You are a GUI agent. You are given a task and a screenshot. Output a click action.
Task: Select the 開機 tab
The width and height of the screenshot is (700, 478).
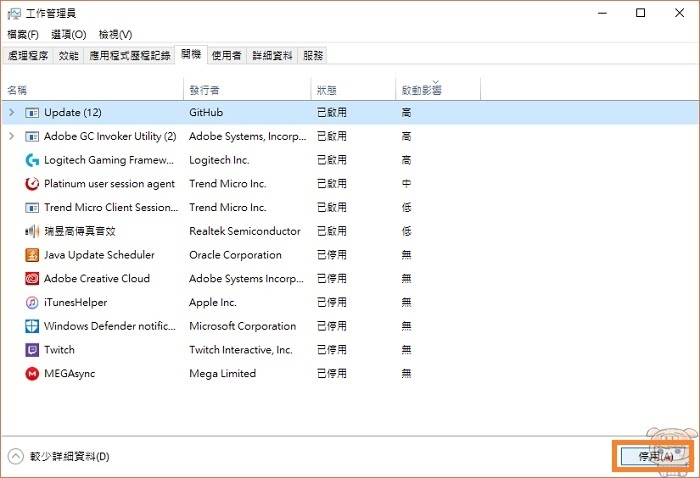[191, 54]
